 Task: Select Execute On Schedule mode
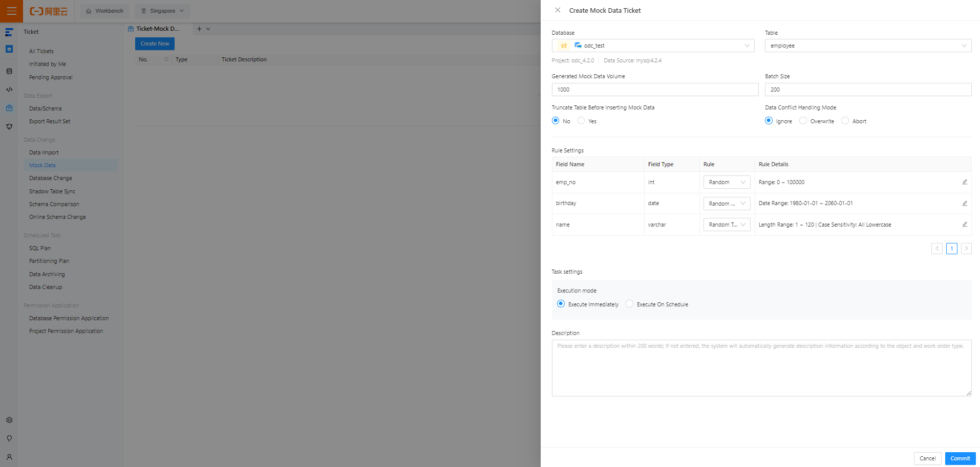629,304
